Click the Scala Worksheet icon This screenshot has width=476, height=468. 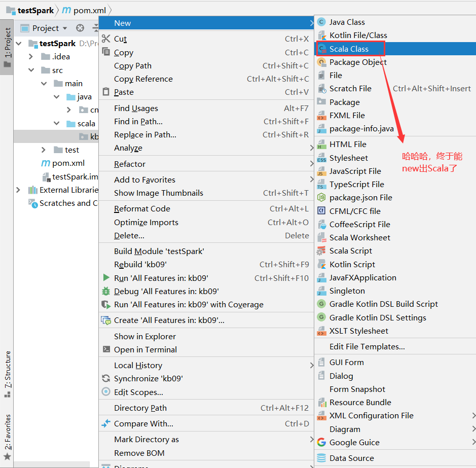[x=321, y=238]
